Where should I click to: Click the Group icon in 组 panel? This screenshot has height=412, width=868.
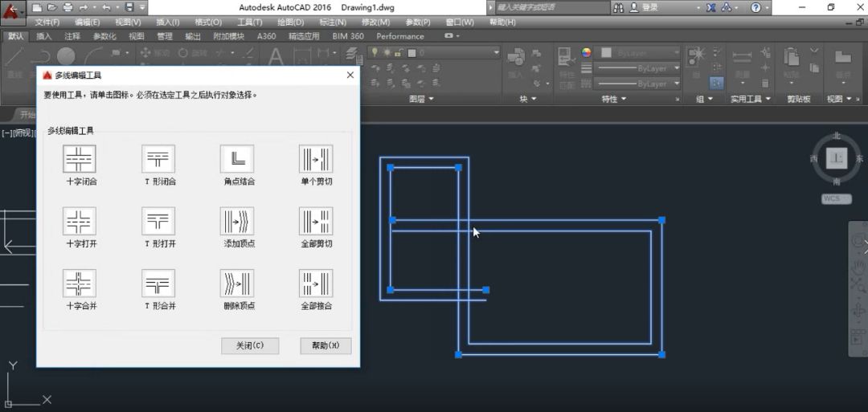coord(694,56)
